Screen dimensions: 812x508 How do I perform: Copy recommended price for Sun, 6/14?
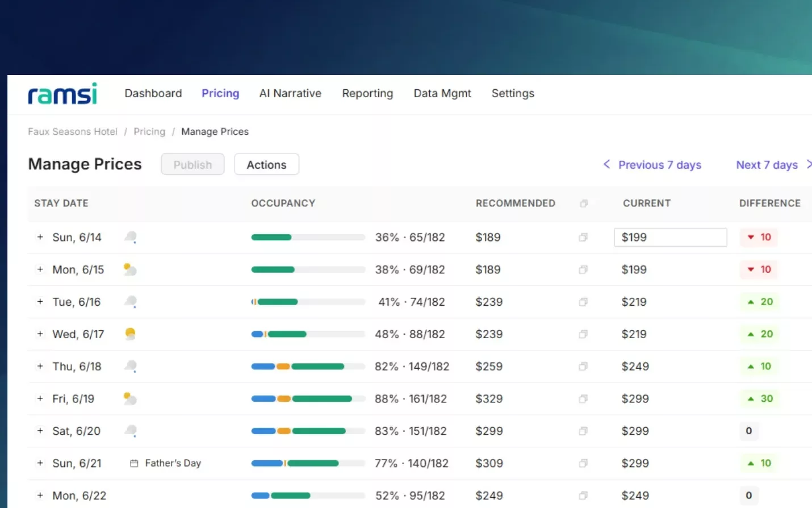583,238
